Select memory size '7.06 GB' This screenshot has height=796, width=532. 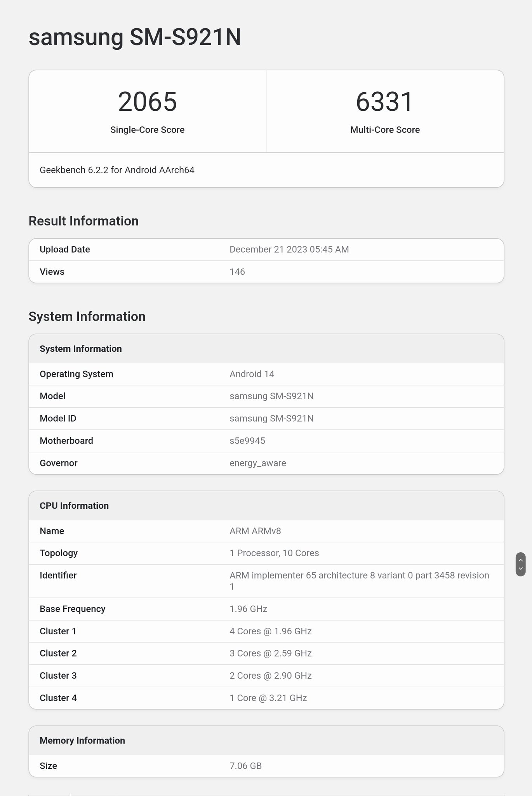click(x=246, y=766)
